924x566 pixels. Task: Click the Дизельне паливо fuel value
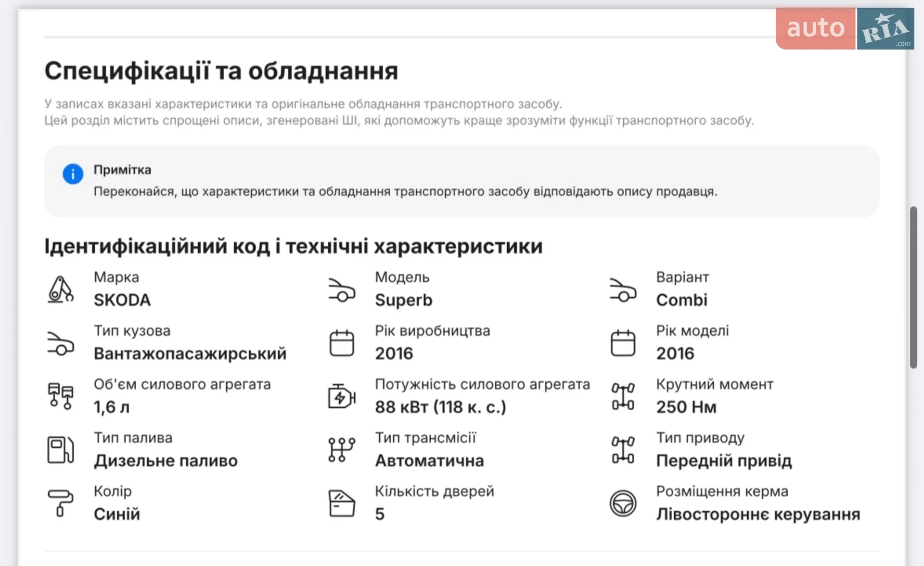(166, 461)
